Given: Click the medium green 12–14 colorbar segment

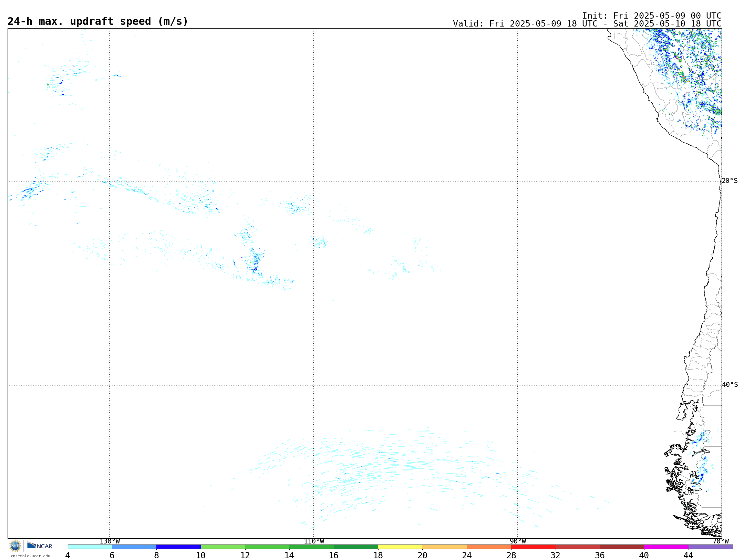Looking at the screenshot, I should [x=267, y=547].
